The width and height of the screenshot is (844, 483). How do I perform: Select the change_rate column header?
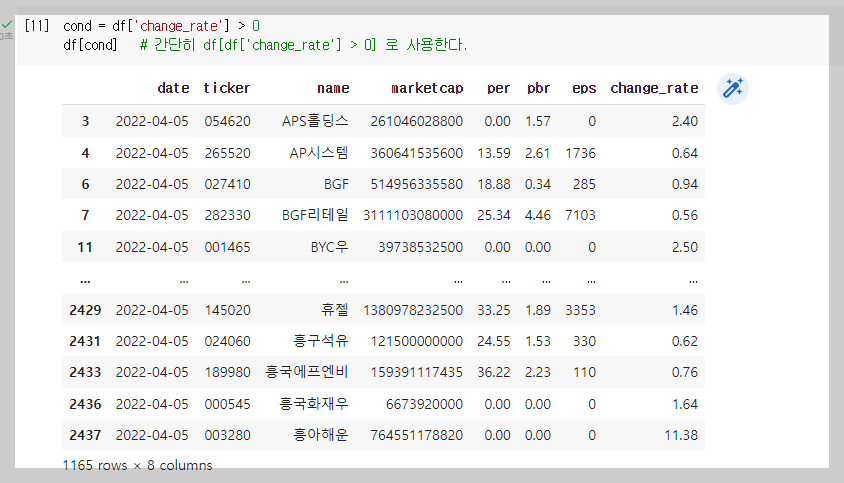[x=654, y=88]
